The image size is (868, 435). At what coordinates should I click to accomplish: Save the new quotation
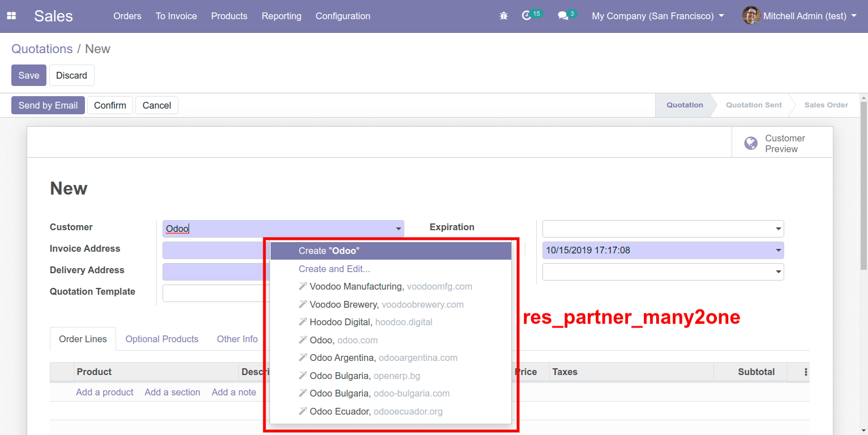click(29, 75)
